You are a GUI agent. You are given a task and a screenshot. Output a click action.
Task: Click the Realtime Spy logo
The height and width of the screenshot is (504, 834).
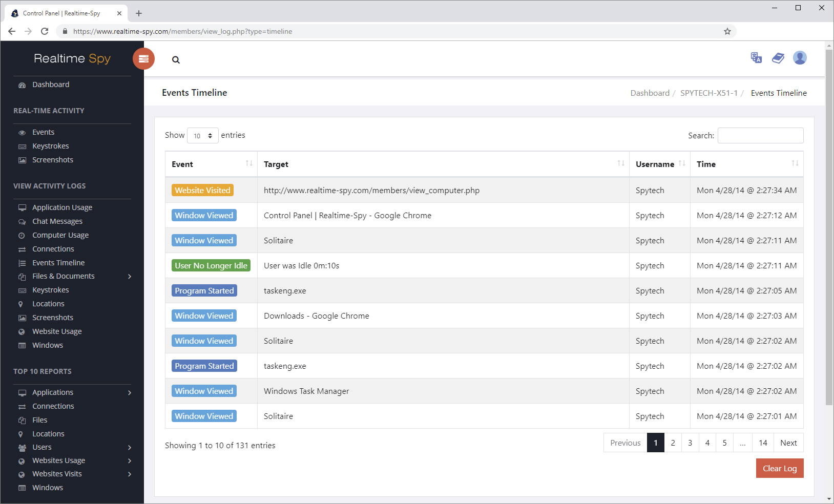[x=72, y=58]
